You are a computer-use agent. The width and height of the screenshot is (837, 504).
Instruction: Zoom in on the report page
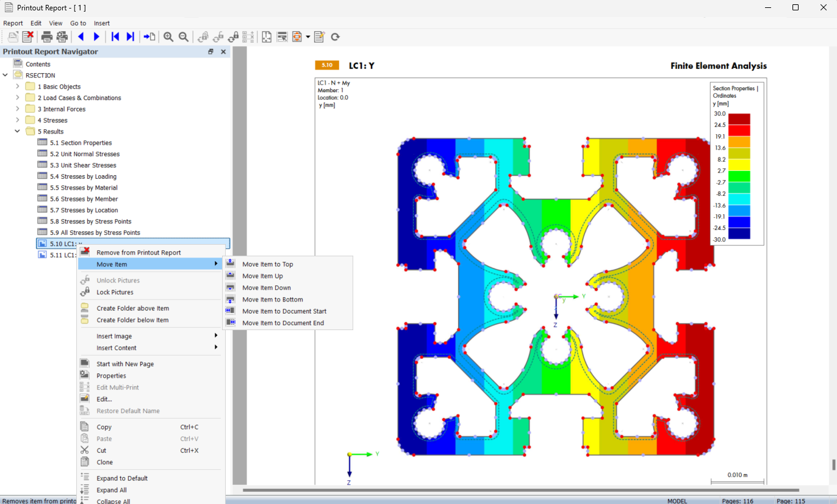click(x=168, y=37)
